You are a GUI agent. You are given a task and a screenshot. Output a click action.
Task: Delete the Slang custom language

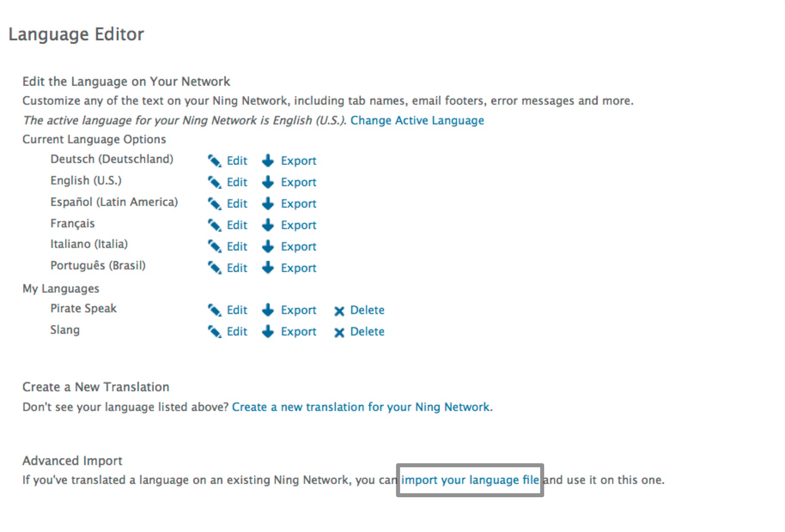point(367,332)
